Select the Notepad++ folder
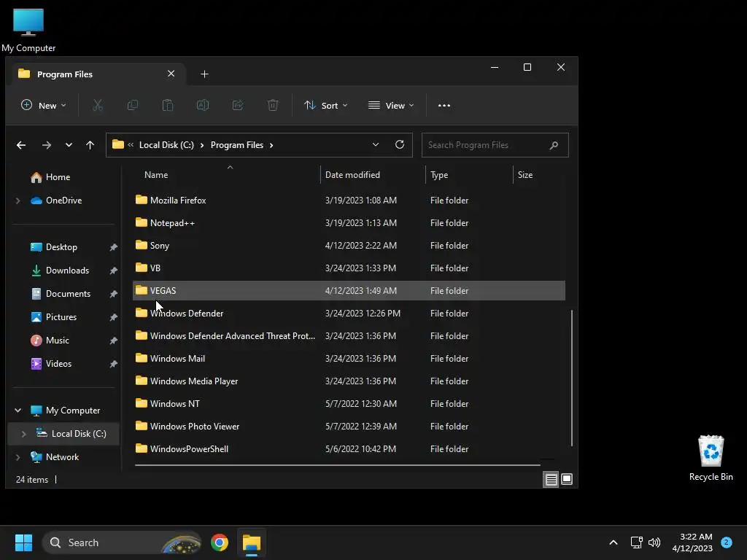747x560 pixels. [x=349, y=223]
